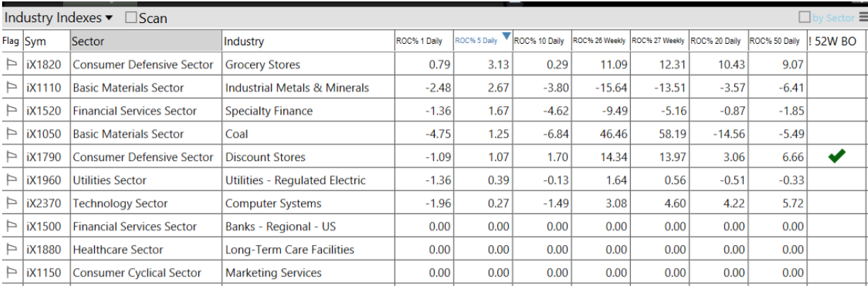Open the hamburger menu icon at top right
Screen dimensions: 868x286
point(862,17)
